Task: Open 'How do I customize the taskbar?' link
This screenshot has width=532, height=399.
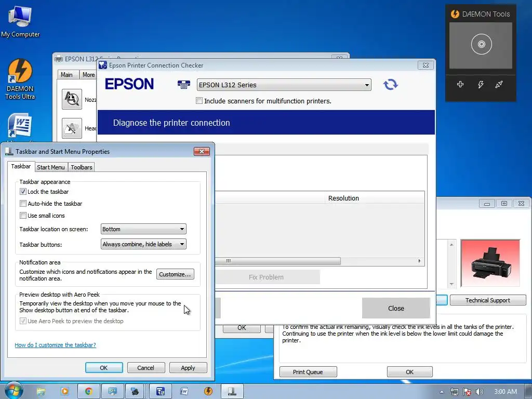Action: pos(55,345)
